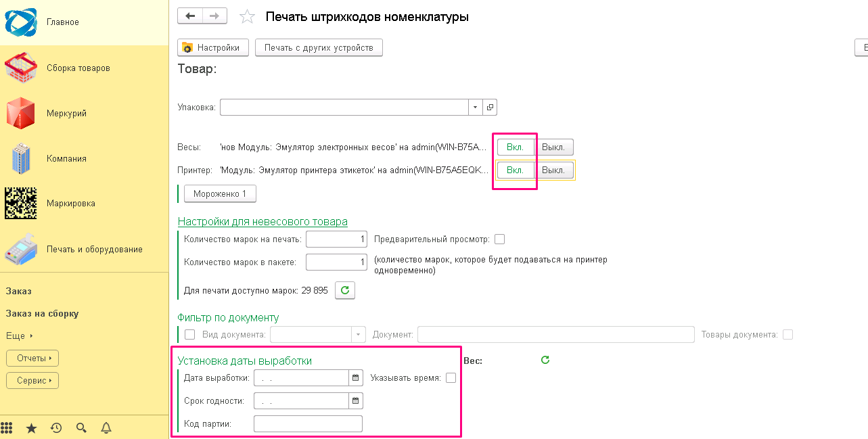Focus the Количество марок в пакете field
The width and height of the screenshot is (868, 439).
point(336,261)
